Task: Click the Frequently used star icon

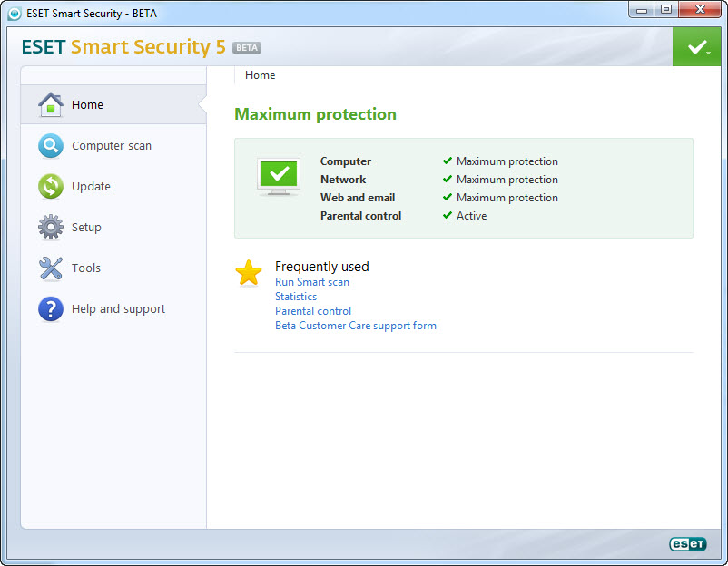Action: [249, 273]
